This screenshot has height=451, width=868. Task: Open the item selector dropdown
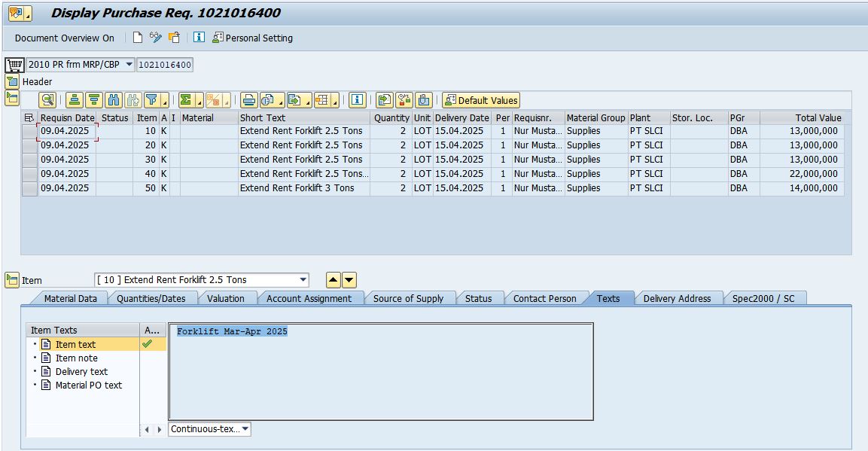(x=303, y=280)
